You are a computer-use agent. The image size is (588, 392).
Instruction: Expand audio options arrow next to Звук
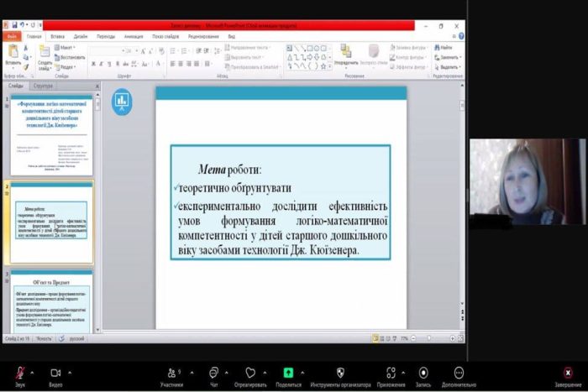point(33,372)
